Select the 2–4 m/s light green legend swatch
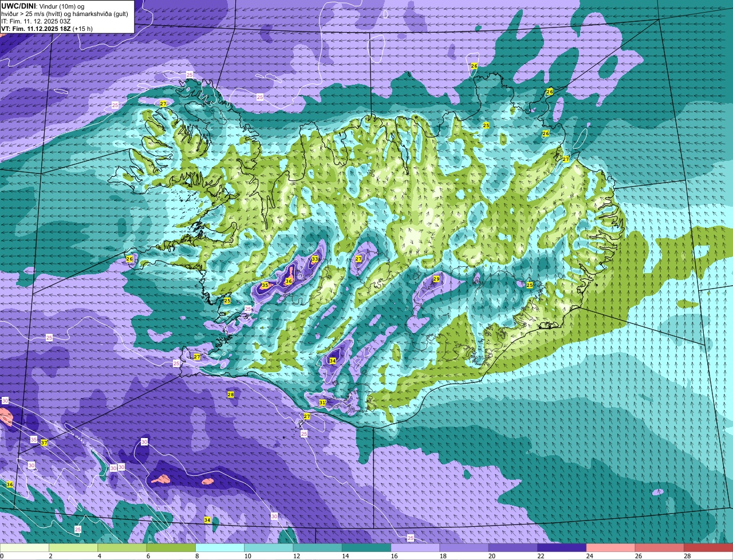Viewport: 733px width, 560px height. pyautogui.click(x=73, y=547)
